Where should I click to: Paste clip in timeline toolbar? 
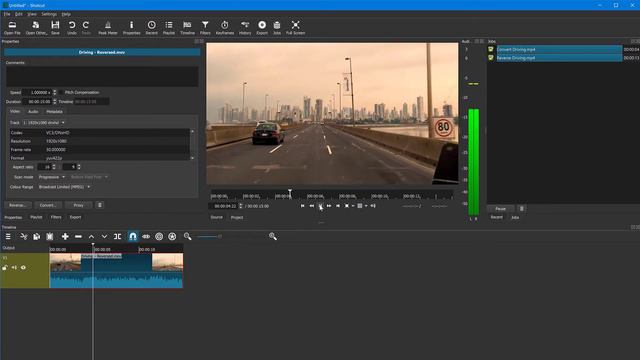[x=50, y=236]
